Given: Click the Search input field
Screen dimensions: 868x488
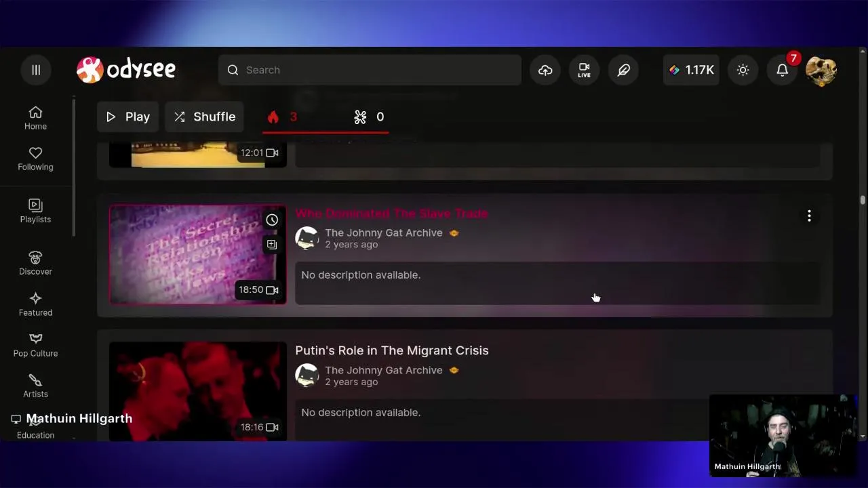Looking at the screenshot, I should [370, 70].
